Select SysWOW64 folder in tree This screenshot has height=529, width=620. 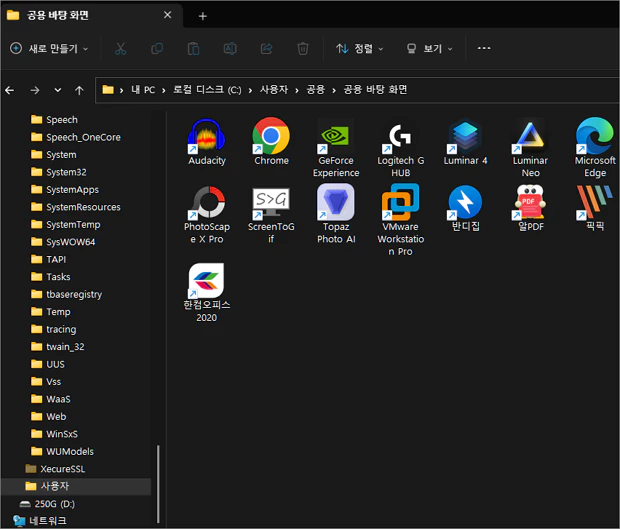[x=63, y=242]
